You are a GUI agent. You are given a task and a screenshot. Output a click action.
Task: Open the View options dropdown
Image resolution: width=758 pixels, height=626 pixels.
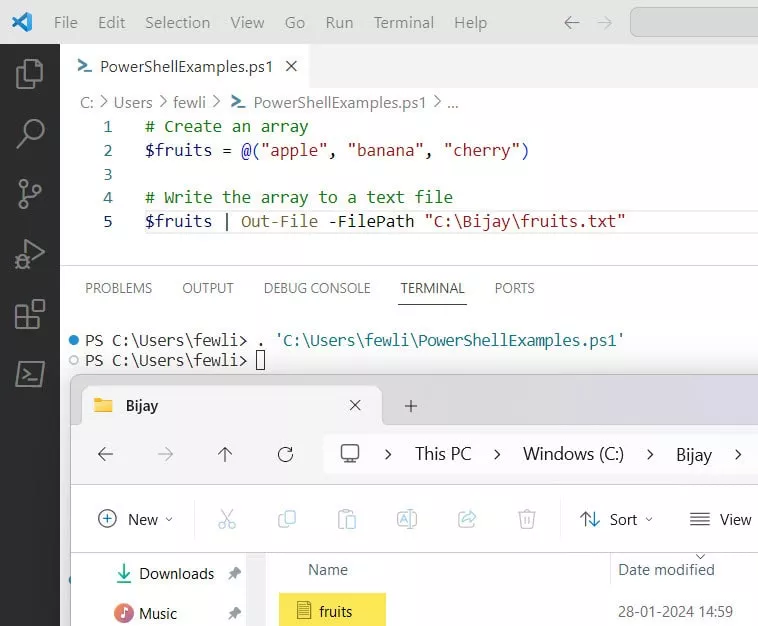pyautogui.click(x=721, y=519)
